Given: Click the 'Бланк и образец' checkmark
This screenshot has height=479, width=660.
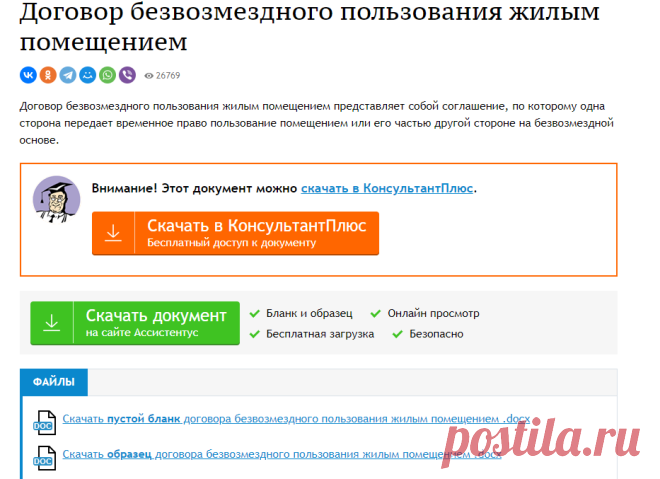Looking at the screenshot, I should [255, 314].
